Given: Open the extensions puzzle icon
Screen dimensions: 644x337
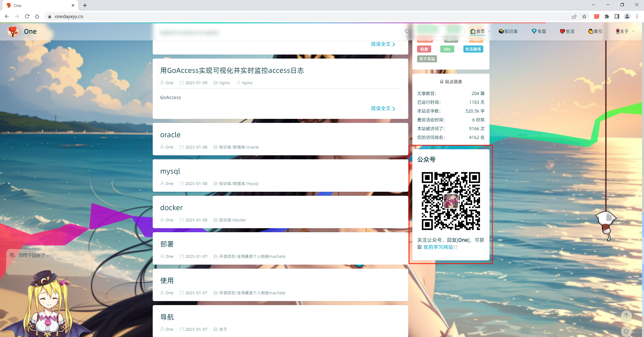Looking at the screenshot, I should [607, 17].
